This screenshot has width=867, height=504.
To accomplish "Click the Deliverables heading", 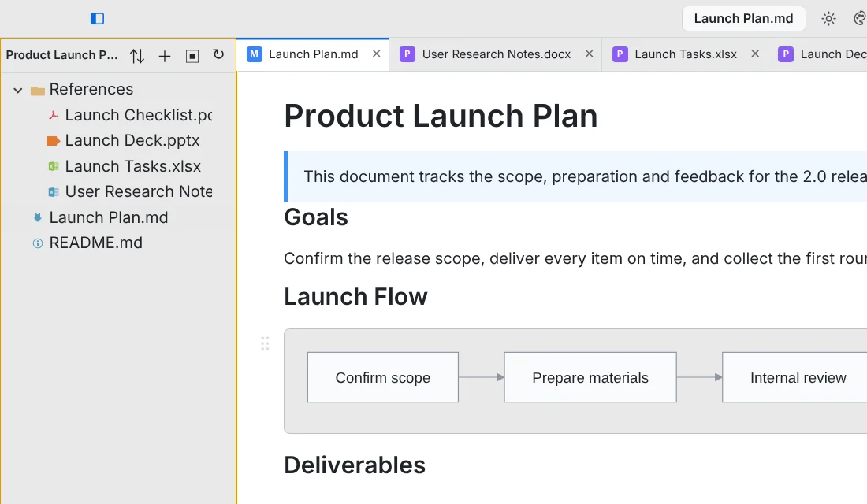I will point(355,465).
